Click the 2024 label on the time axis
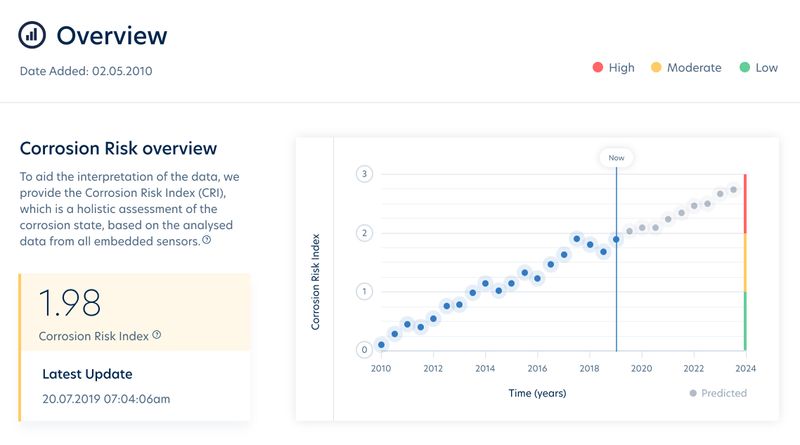This screenshot has height=445, width=800. coord(744,368)
